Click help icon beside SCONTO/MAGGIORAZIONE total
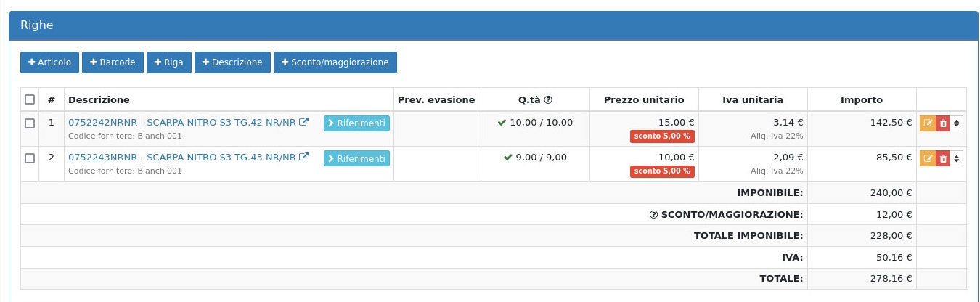Screen dimensions: 980x302 [653, 215]
